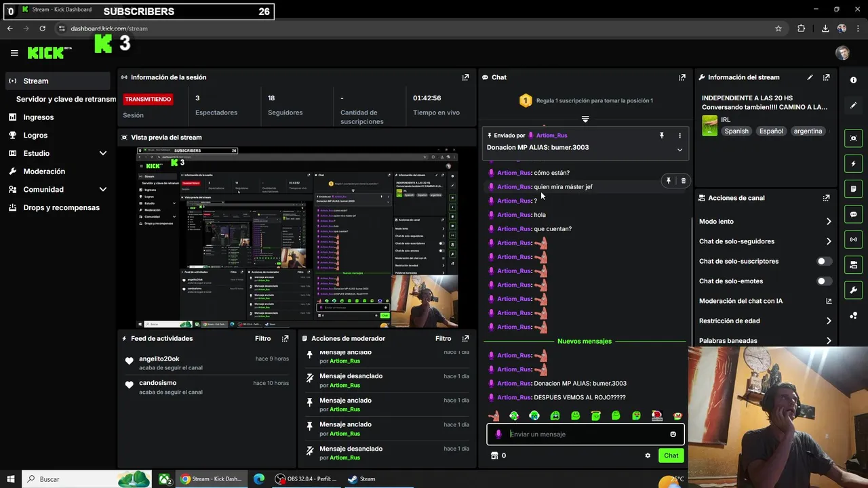868x488 pixels.
Task: Click the green Chat send button
Action: point(671,455)
